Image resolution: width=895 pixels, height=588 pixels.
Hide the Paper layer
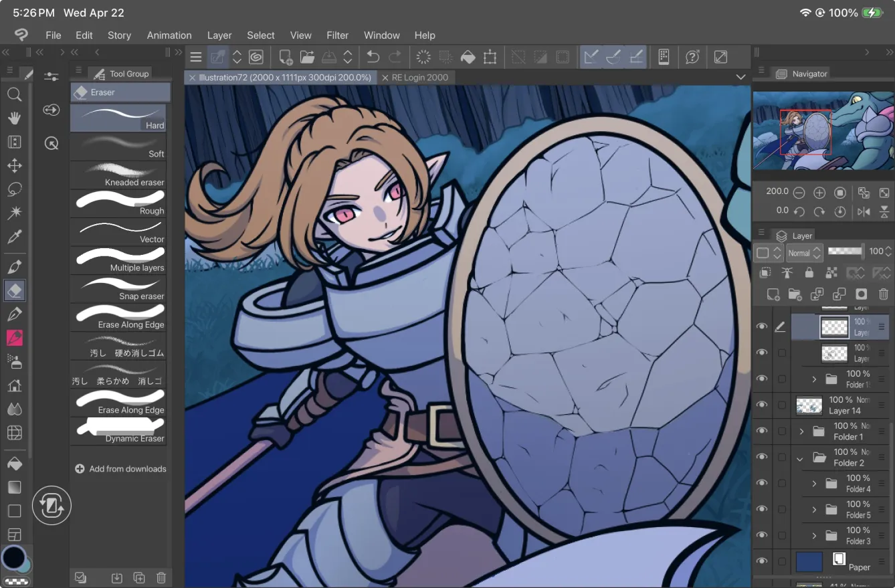(761, 561)
